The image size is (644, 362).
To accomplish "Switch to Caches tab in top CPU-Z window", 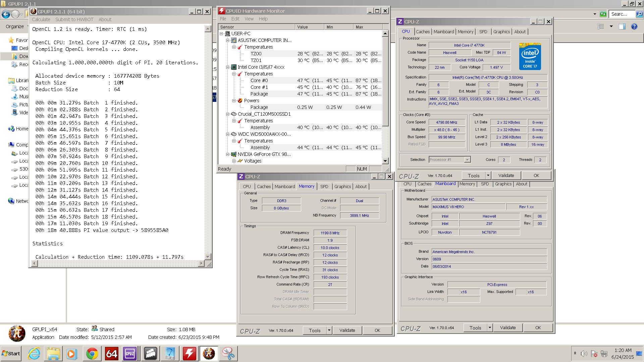I will coord(423,32).
